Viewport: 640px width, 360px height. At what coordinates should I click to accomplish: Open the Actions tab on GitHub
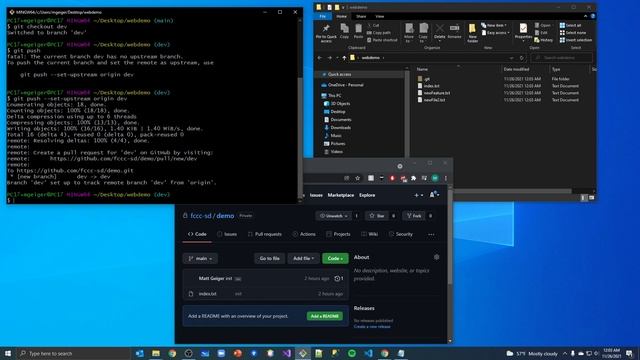tap(304, 234)
